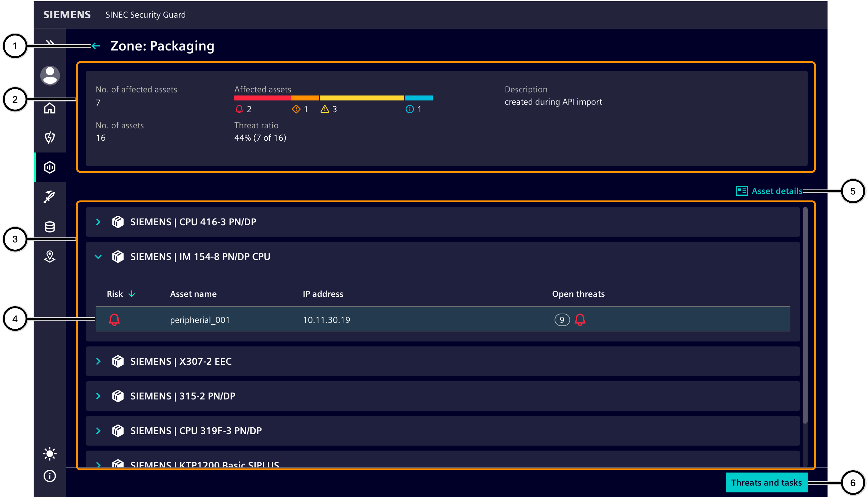Click the cube icon for X307-2 EEC
Screen dimensions: 868x498
click(118, 362)
